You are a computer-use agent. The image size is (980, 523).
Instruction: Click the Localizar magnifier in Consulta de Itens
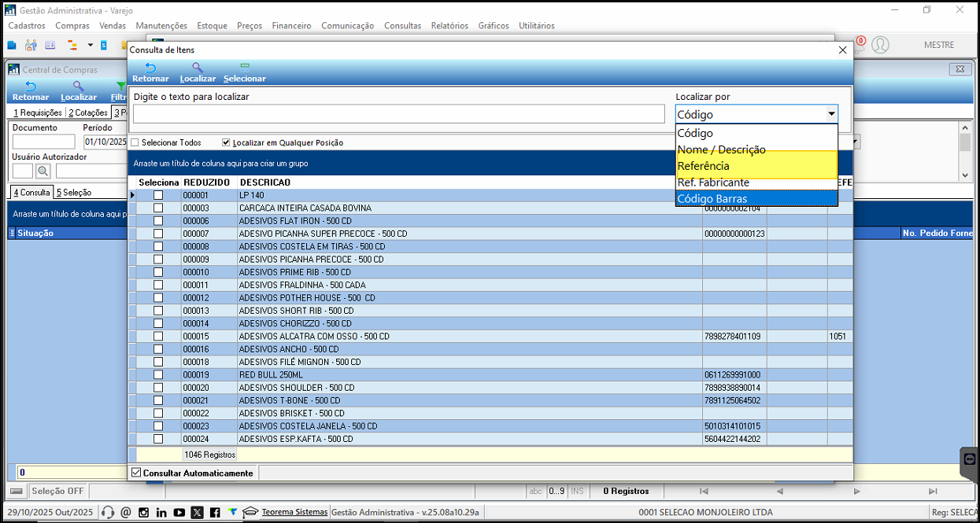click(x=197, y=68)
